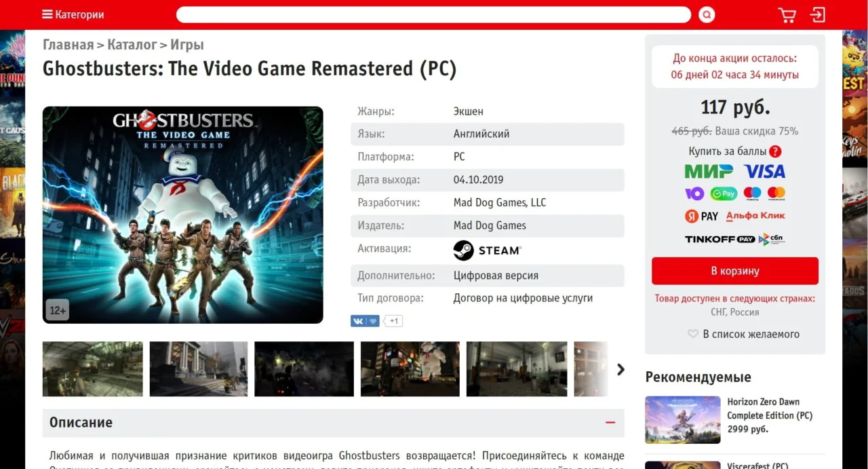Click В список желаемого link
The image size is (868, 469).
point(751,334)
